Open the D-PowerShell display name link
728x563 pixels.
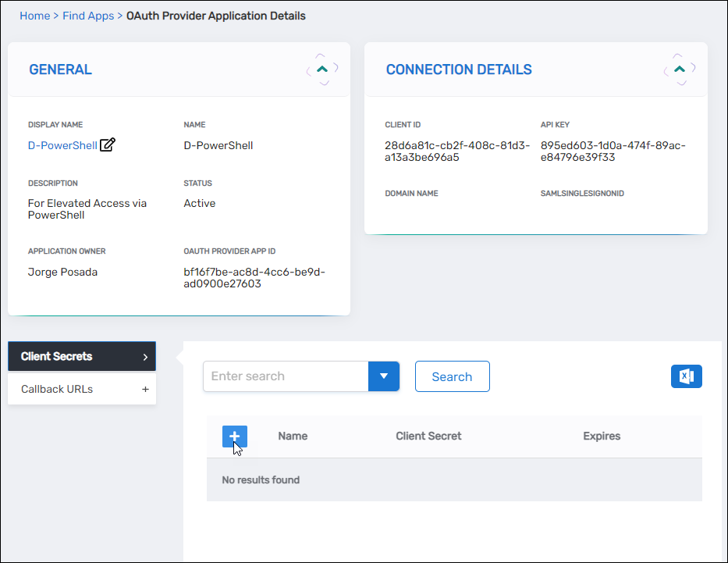tap(62, 145)
